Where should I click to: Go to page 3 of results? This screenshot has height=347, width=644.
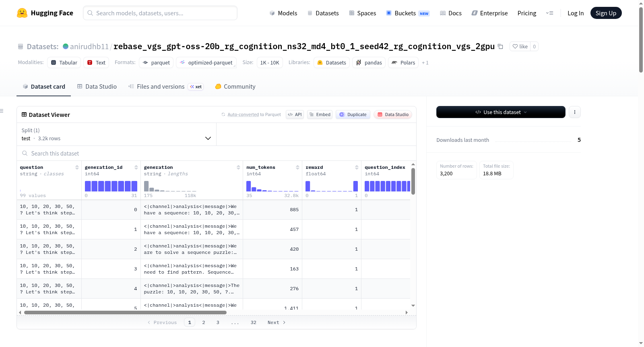coord(218,322)
